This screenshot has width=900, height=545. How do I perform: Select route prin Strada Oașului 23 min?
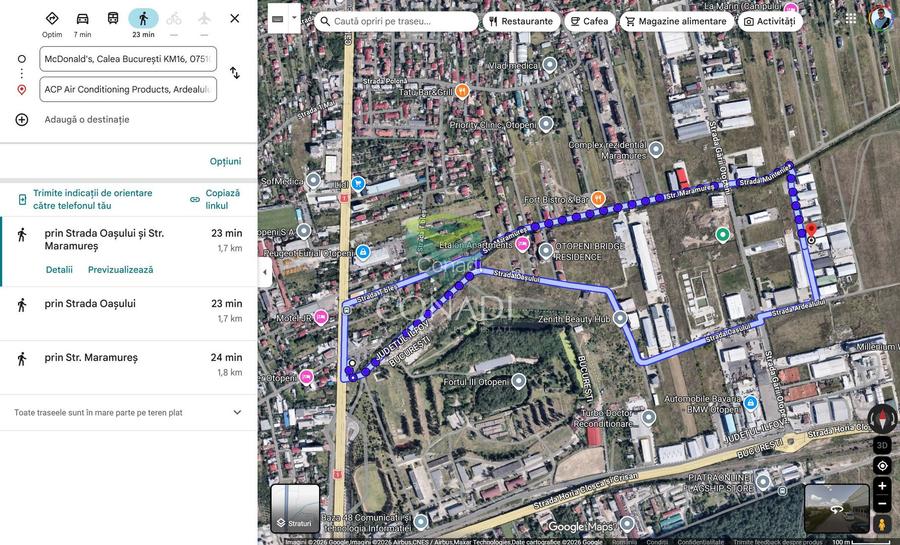click(129, 313)
